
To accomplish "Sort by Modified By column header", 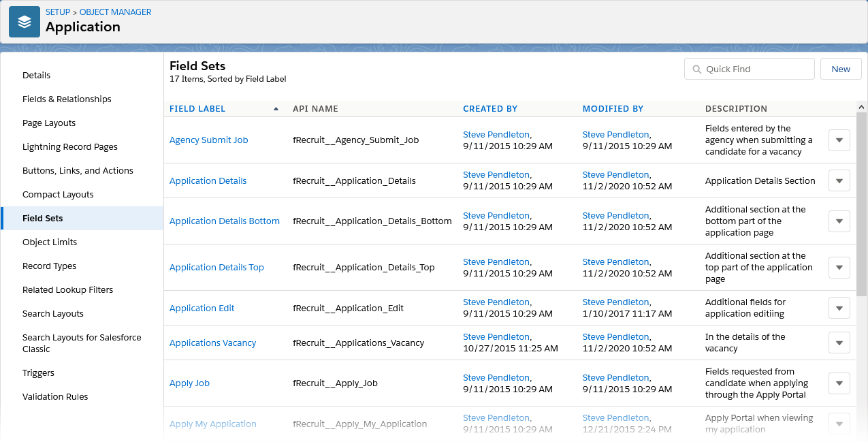I will pos(613,109).
